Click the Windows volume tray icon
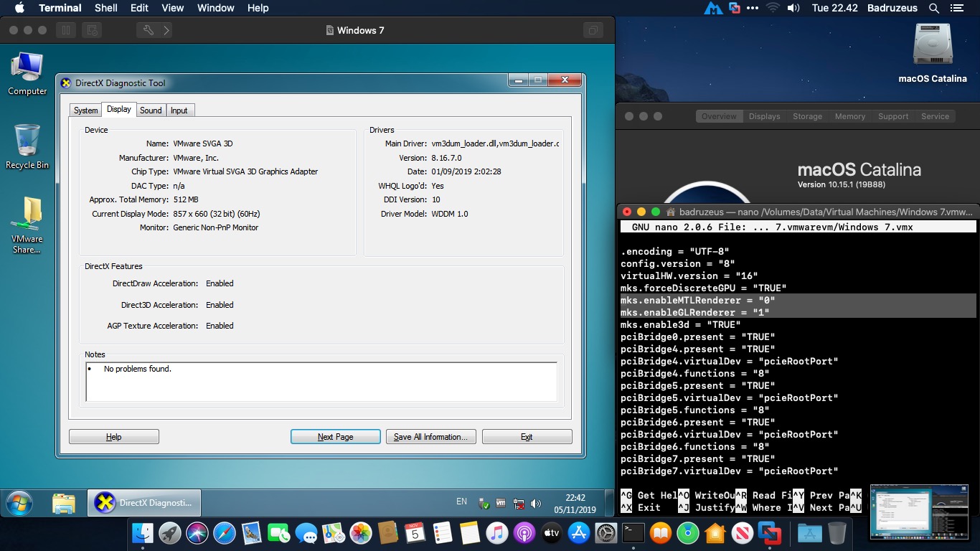 [536, 503]
